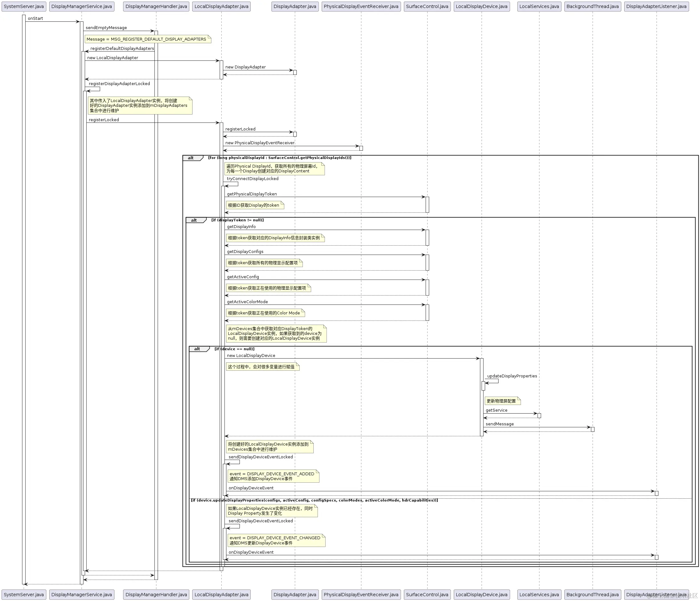Select the top DisplayManagerService.java participant box
The image size is (700, 601).
82,6
